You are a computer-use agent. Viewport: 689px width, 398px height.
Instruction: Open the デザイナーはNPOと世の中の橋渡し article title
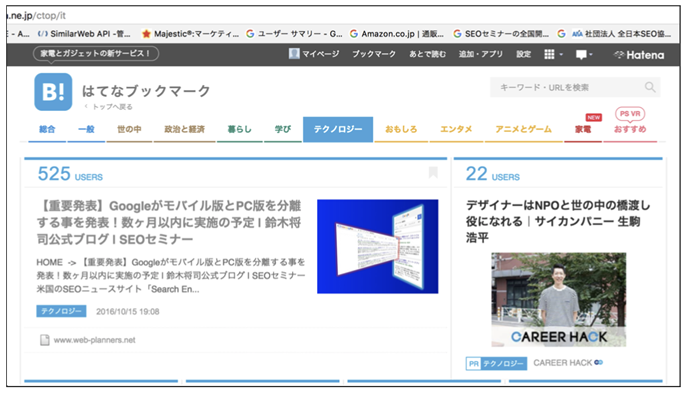(558, 221)
